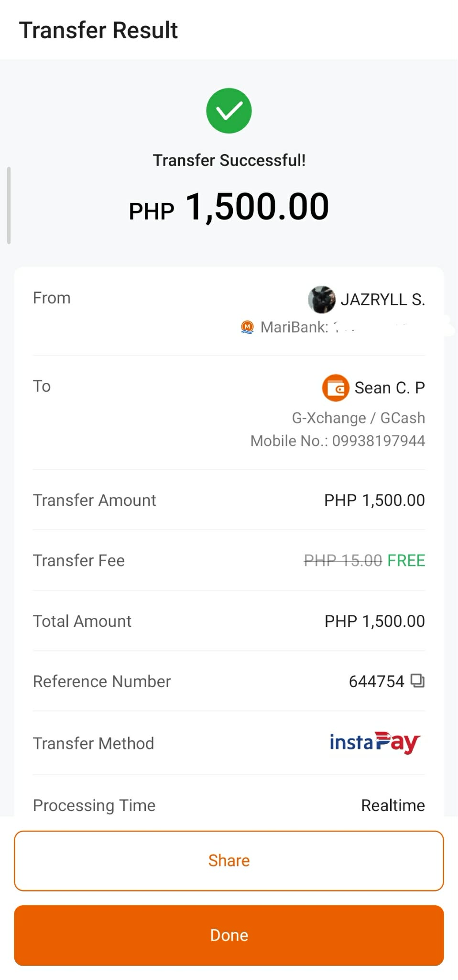Select the Transfer Successful! message
The width and height of the screenshot is (458, 980).
tap(229, 160)
